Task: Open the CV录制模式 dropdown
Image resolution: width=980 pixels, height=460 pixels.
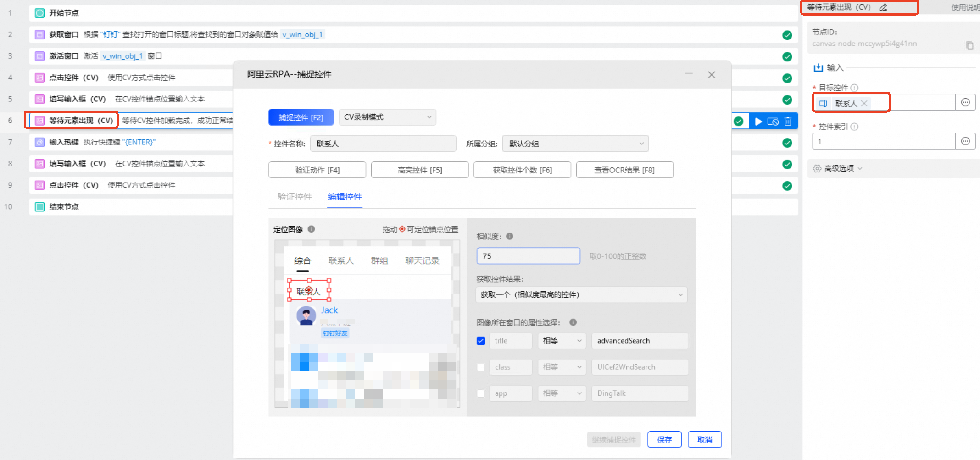Action: tap(387, 117)
